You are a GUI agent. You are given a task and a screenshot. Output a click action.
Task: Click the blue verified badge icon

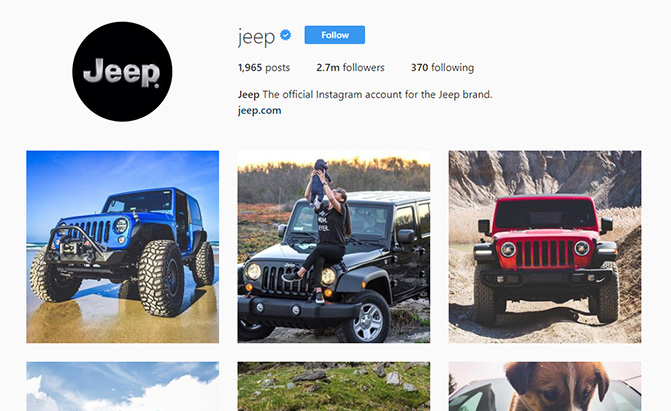[x=285, y=35]
